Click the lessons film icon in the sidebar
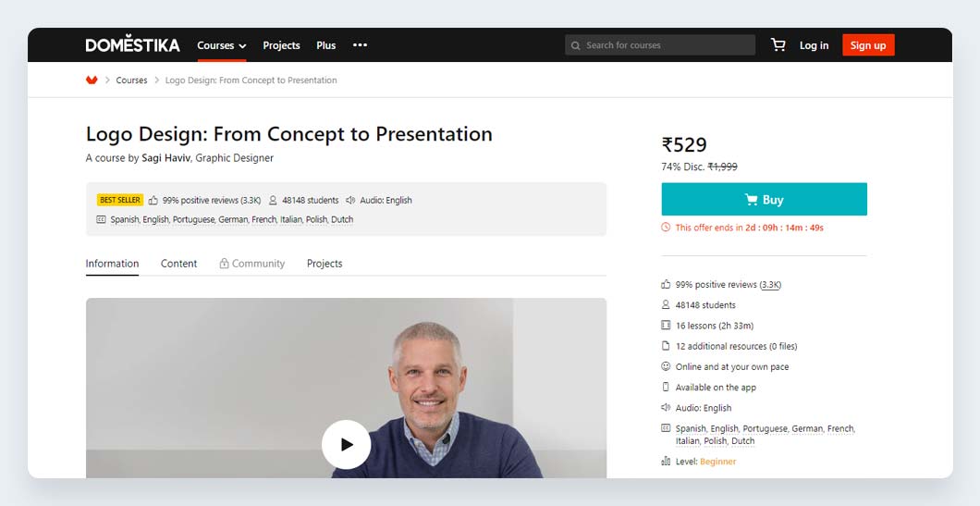Screen dimensions: 980x506 coord(666,326)
